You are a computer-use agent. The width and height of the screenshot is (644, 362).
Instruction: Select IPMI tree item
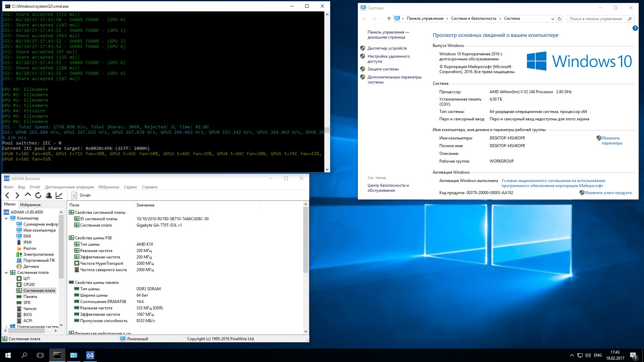pos(24,242)
